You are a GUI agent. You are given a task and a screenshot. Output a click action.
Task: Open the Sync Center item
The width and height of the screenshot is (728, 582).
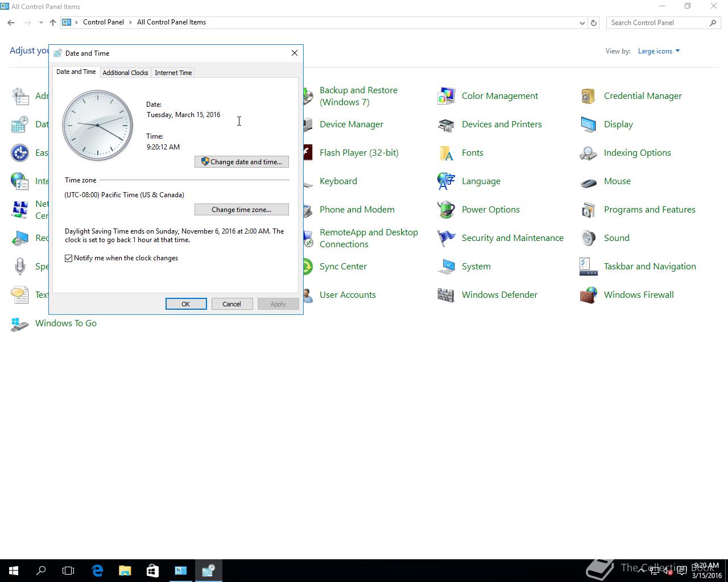[343, 267]
